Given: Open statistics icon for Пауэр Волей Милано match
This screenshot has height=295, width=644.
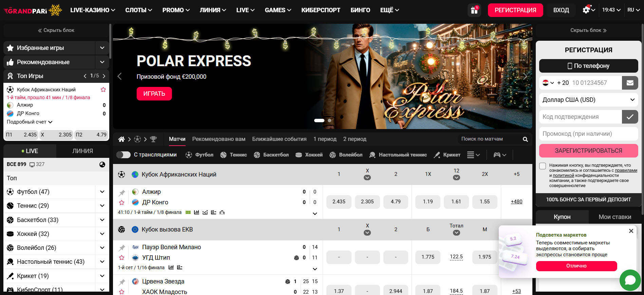Looking at the screenshot, I should pos(171,268).
